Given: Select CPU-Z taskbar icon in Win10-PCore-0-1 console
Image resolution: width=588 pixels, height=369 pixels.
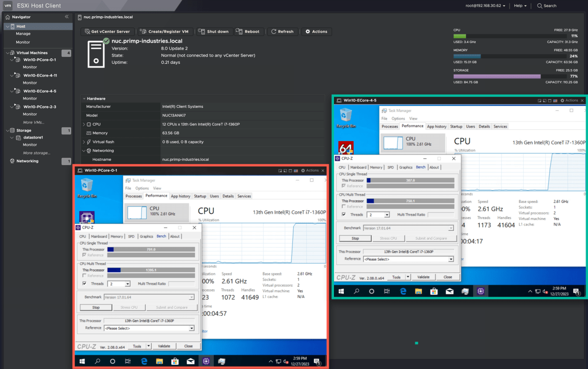Looking at the screenshot, I should pos(206,361).
